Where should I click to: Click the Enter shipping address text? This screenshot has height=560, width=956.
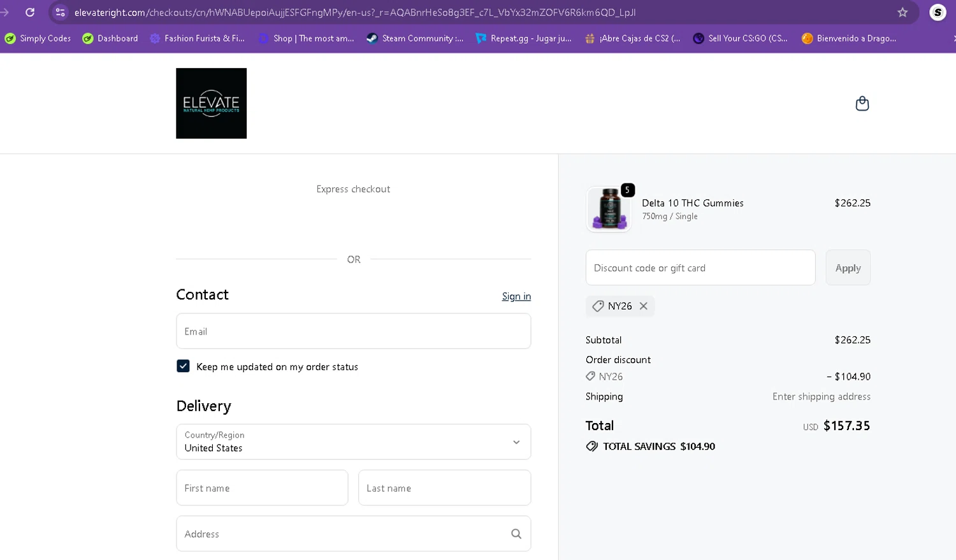(x=822, y=396)
